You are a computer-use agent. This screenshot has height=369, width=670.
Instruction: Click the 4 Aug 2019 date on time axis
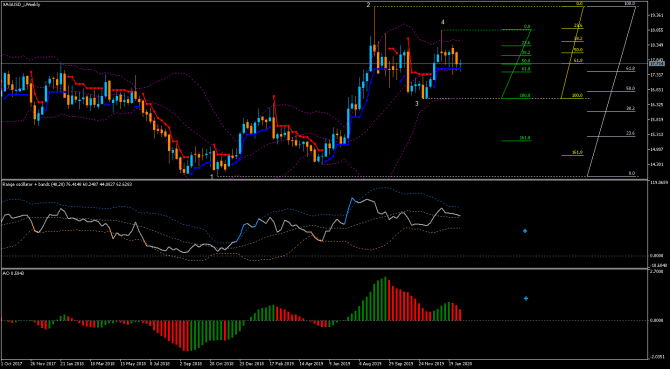(370, 365)
